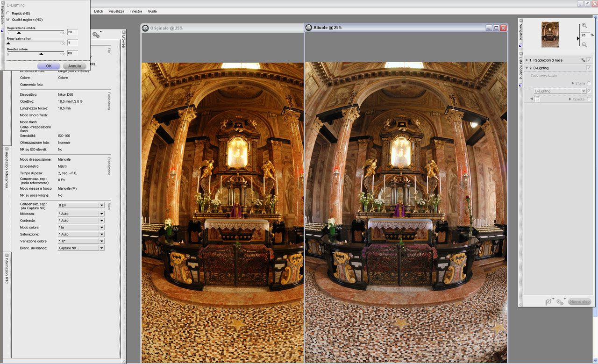Viewport: 598px width, 364px height.
Task: Toggle the 2. D-Lighting step checkbox
Action: (589, 68)
